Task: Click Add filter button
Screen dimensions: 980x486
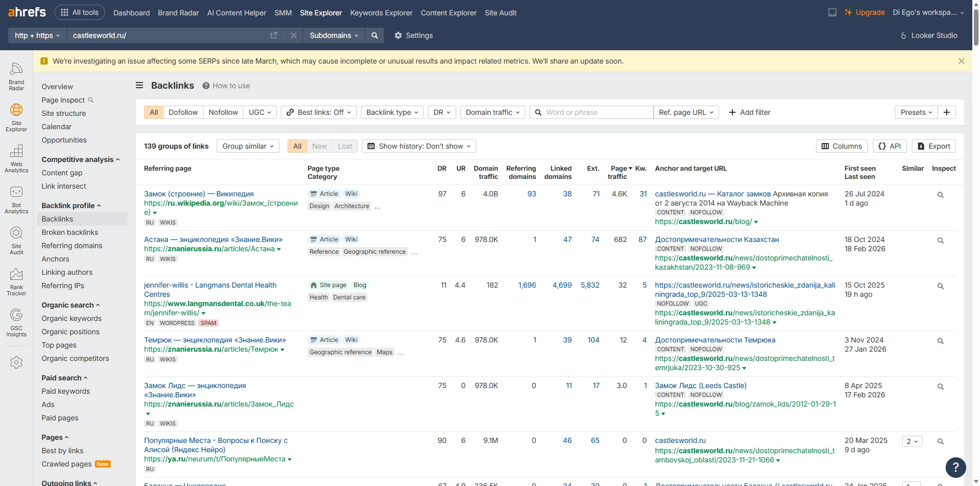Action: (x=749, y=112)
